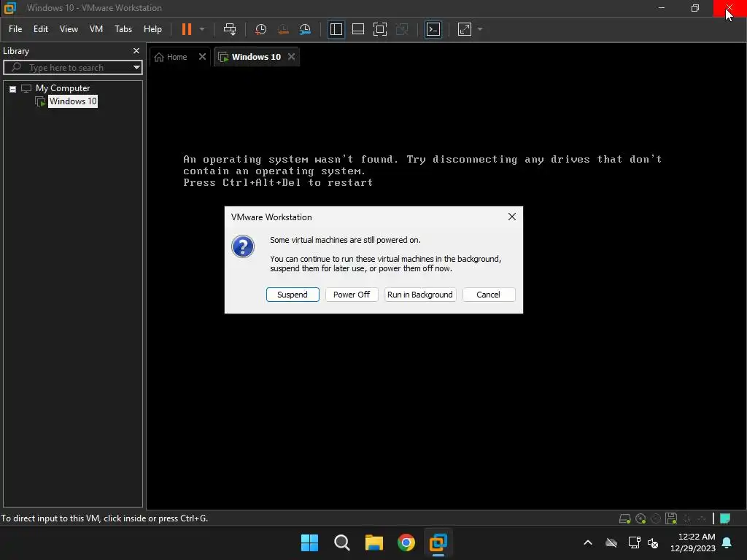Viewport: 747px width, 560px height.
Task: Click the Send Ctrl+Alt+Del toolbar icon
Action: coord(230,29)
